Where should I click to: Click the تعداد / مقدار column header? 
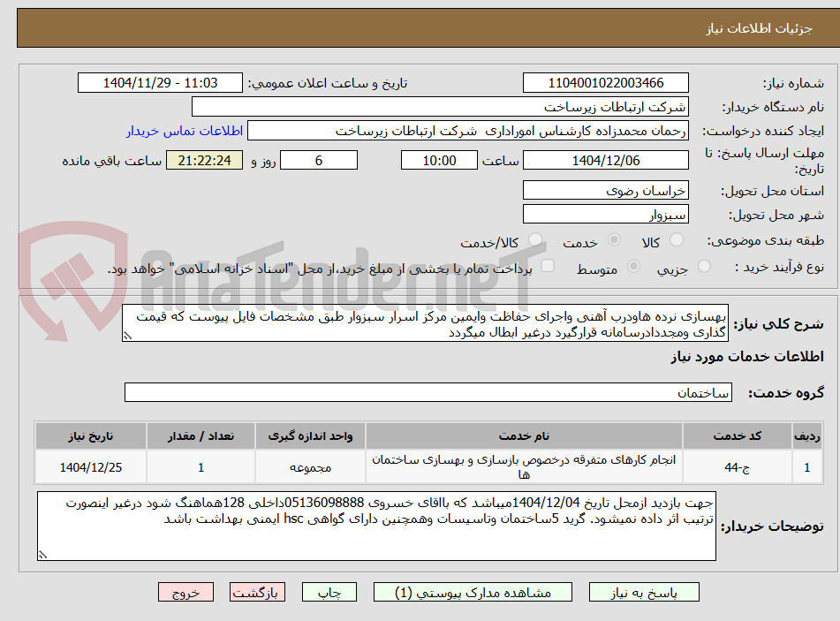[201, 436]
